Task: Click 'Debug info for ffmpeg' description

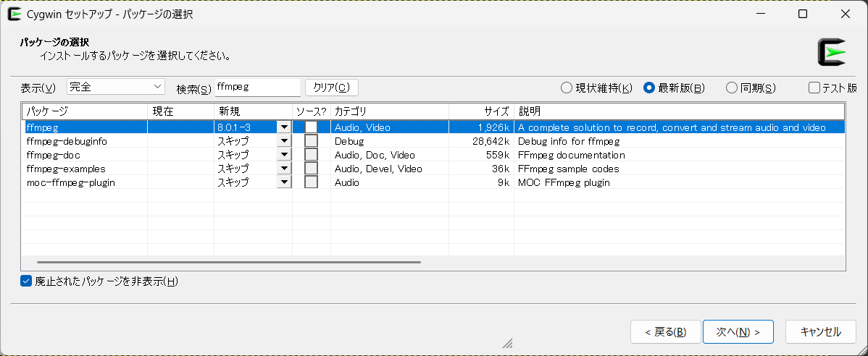Action: tap(567, 141)
